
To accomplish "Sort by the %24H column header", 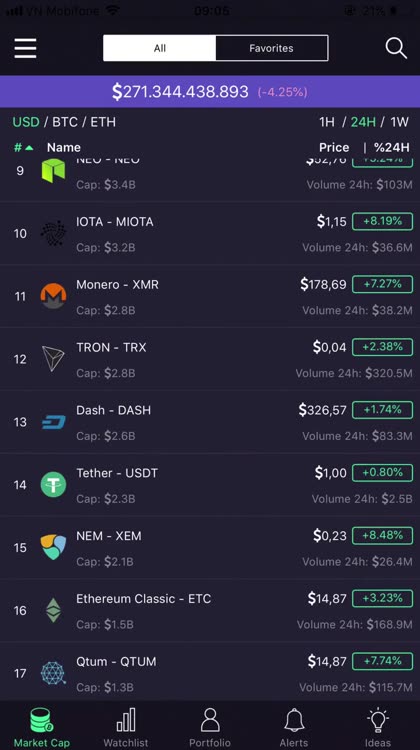I will point(392,147).
